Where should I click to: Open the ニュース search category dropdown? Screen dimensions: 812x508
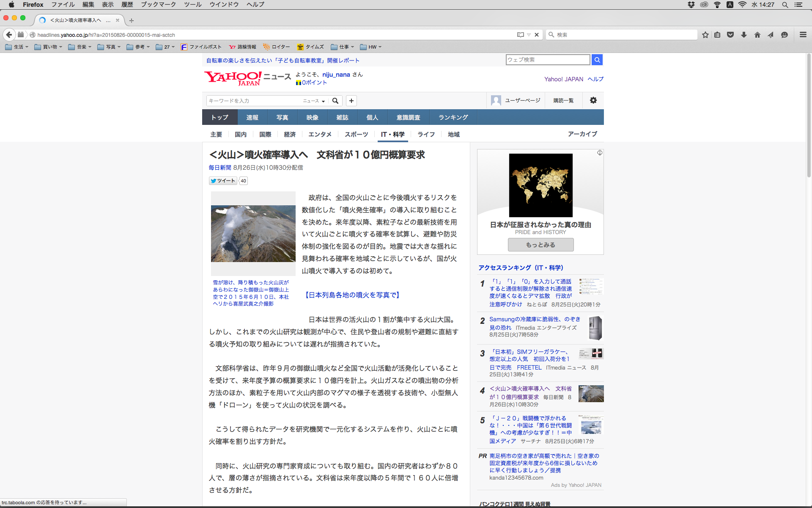[x=314, y=101]
